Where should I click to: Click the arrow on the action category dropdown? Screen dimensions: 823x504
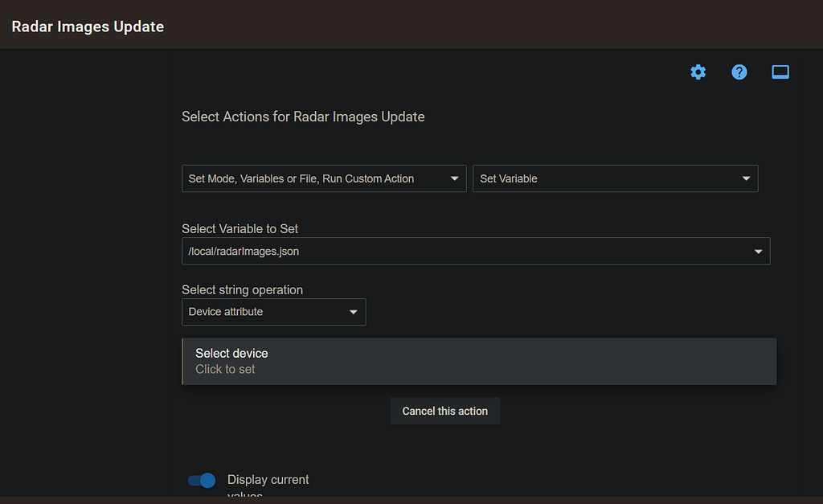pos(455,178)
